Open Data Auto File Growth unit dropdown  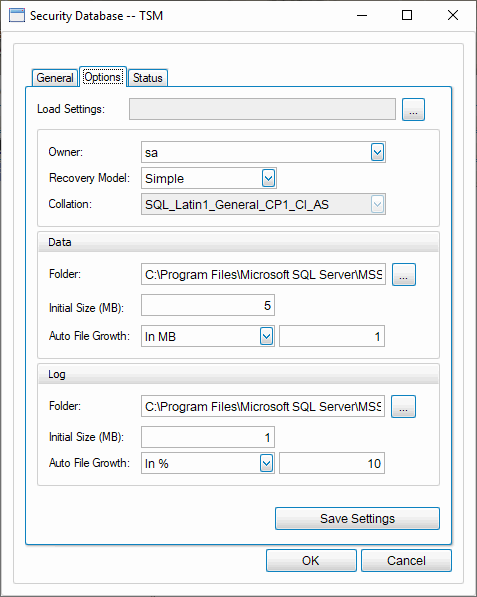266,336
